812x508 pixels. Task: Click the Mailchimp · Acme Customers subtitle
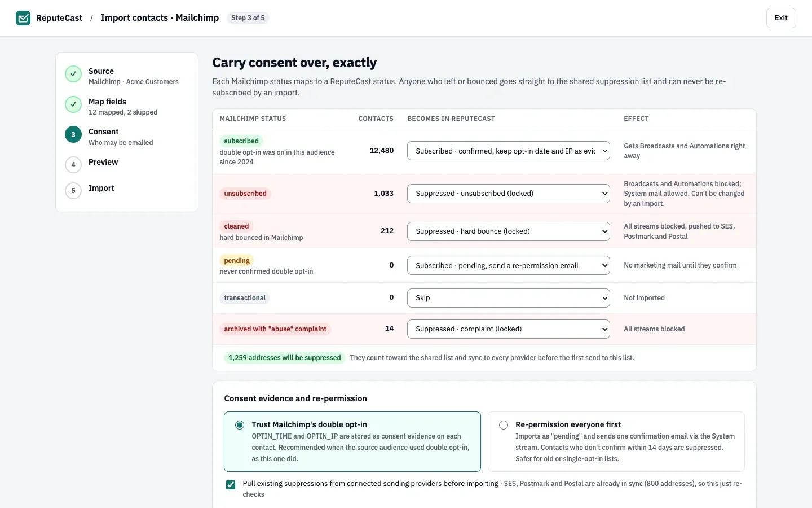[x=134, y=82]
